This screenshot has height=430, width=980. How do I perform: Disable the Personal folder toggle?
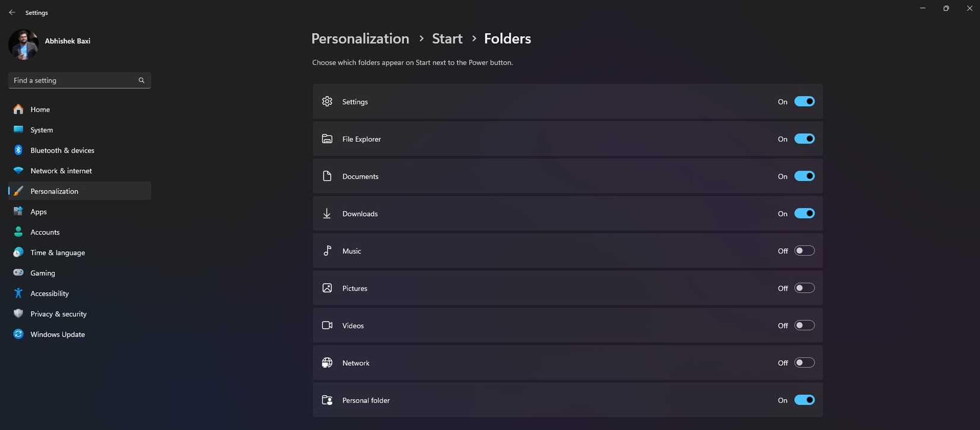point(804,400)
